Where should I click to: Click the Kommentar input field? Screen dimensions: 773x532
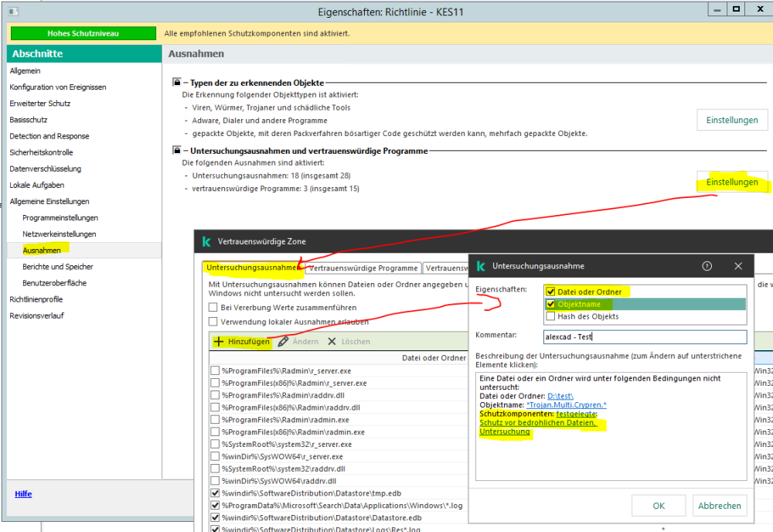pos(645,336)
